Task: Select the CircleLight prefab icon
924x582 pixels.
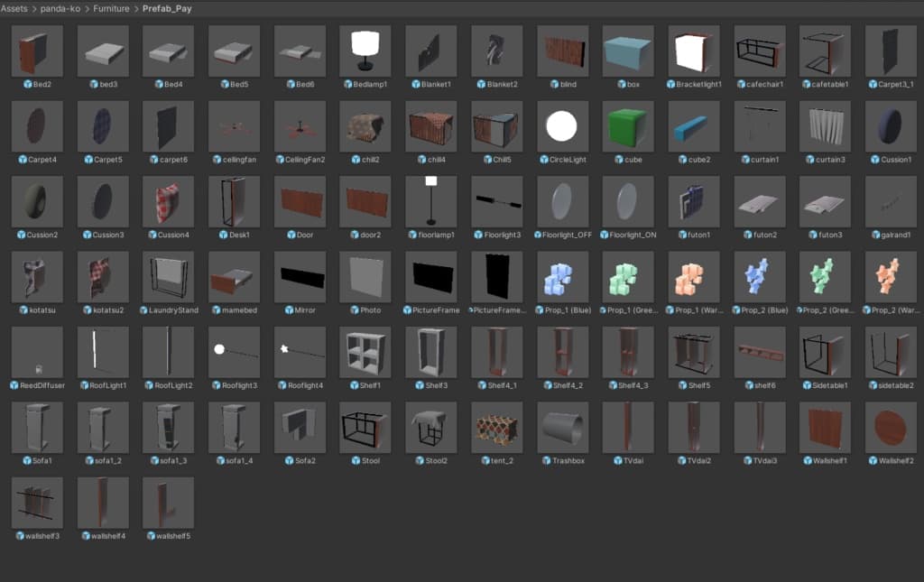Action: coord(562,126)
